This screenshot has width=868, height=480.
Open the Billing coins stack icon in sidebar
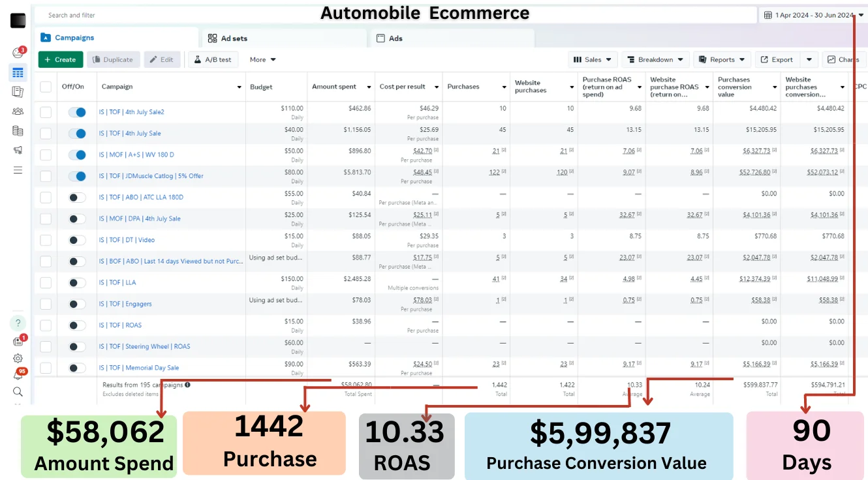tap(18, 131)
